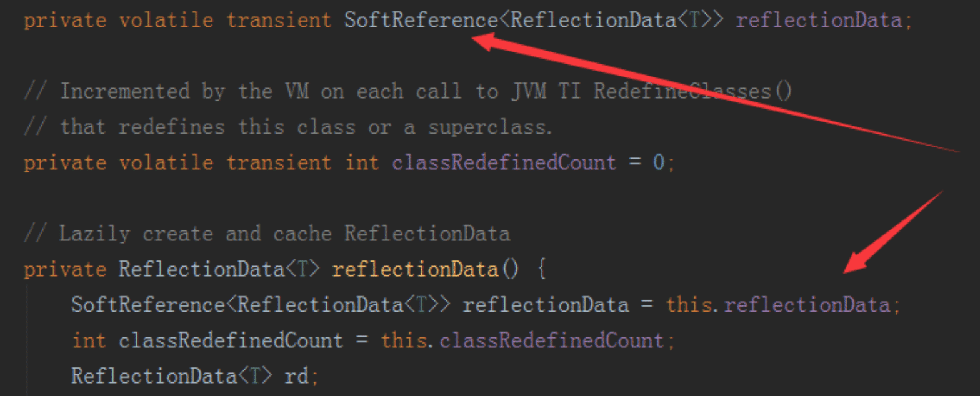Viewport: 980px width, 396px height.
Task: Click the transient keyword before SoftReference field
Action: pos(279,21)
